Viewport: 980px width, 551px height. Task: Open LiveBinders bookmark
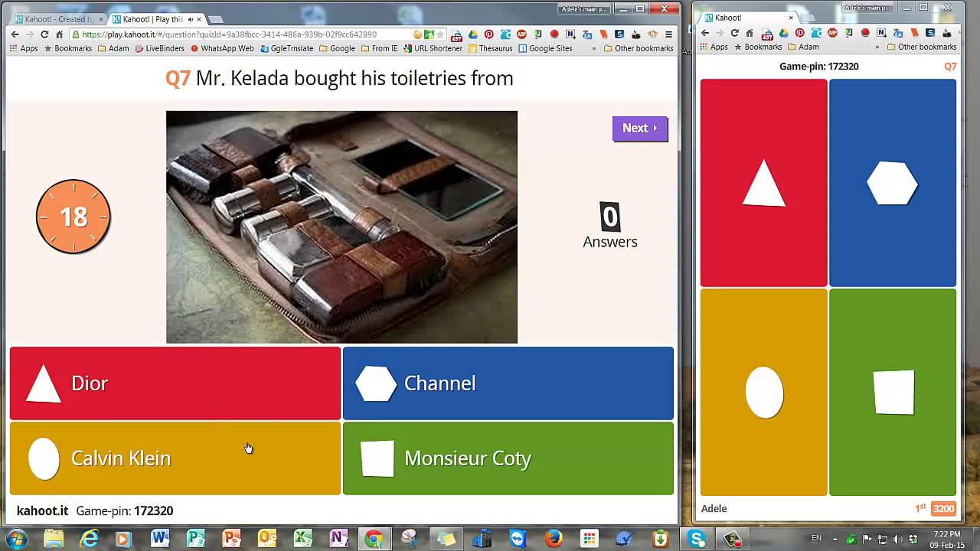click(160, 48)
